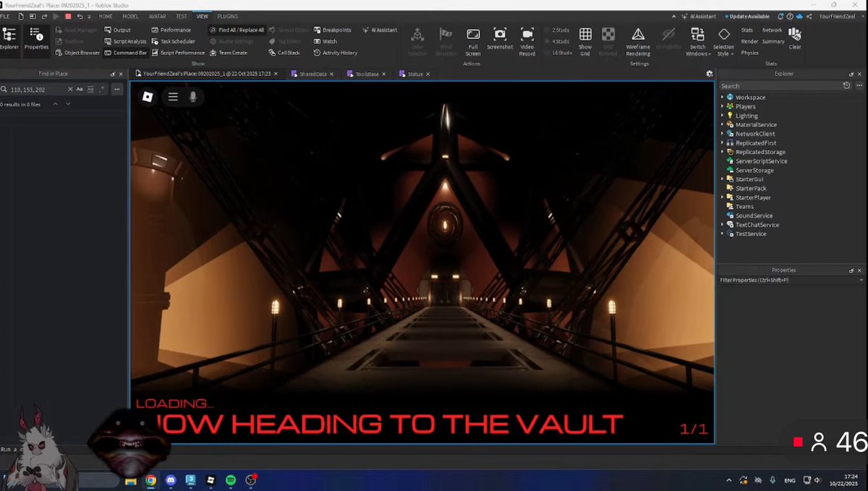Open the Properties panel from the ribbon
This screenshot has width=868, height=491.
(36, 39)
